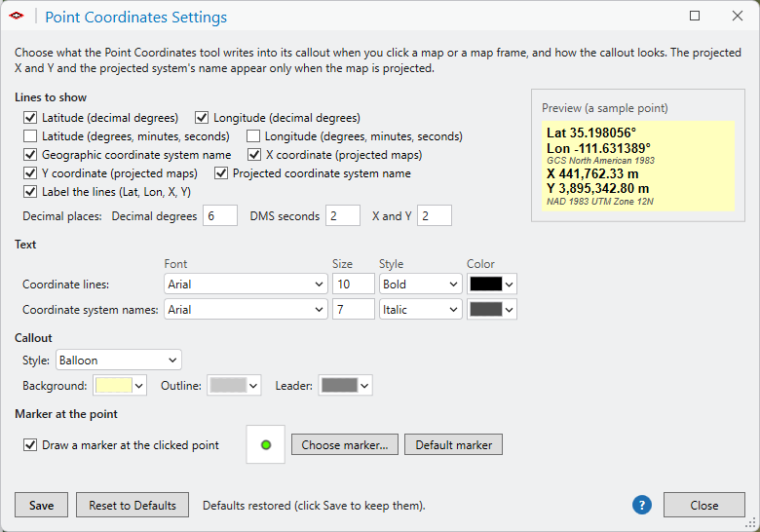The width and height of the screenshot is (760, 532).
Task: Open the Balloon callout style dropdown
Action: click(119, 360)
